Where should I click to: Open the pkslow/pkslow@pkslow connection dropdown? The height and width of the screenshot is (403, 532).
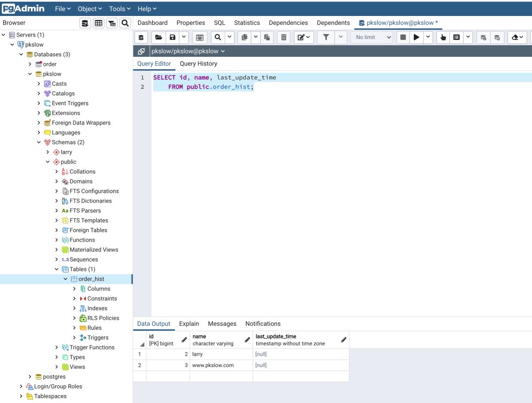(188, 51)
